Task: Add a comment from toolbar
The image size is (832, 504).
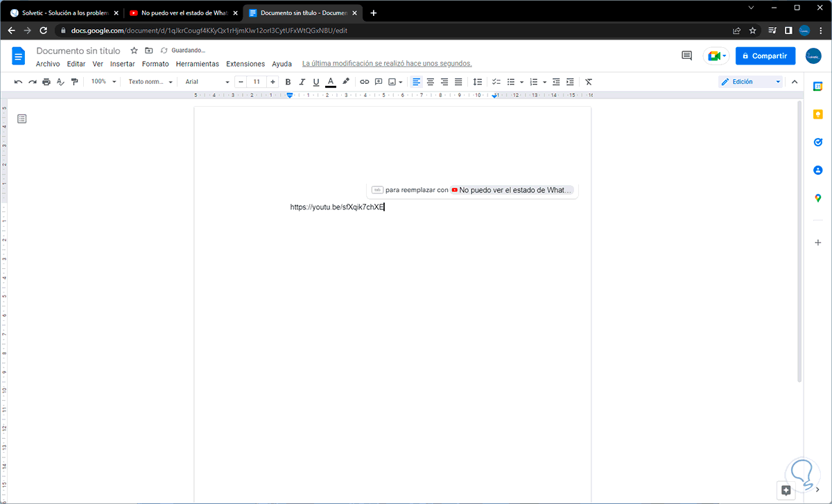Action: click(x=379, y=82)
